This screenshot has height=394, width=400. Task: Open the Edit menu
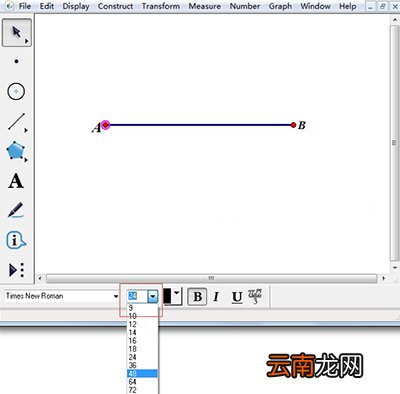47,6
